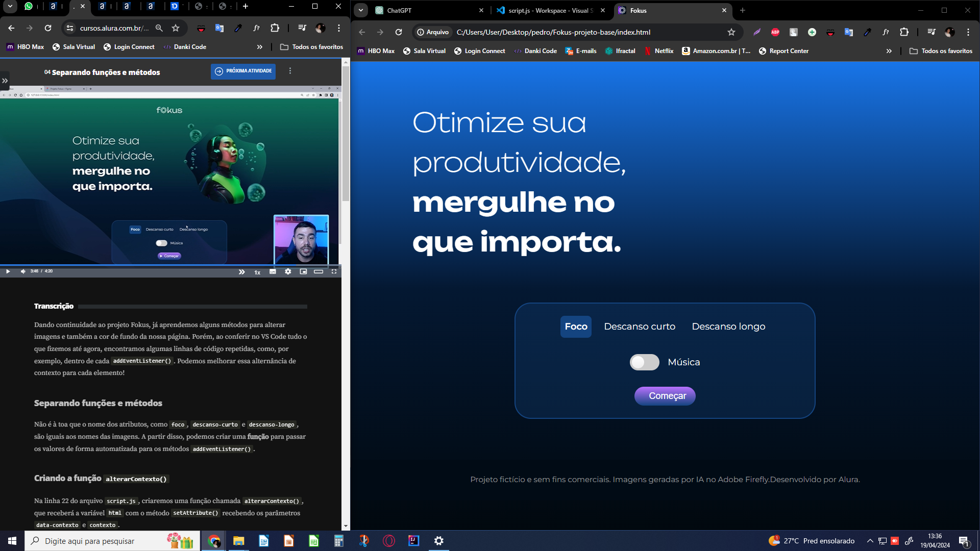Open Google Translate extension in left window
Viewport: 980px width, 551px height.
(x=219, y=28)
